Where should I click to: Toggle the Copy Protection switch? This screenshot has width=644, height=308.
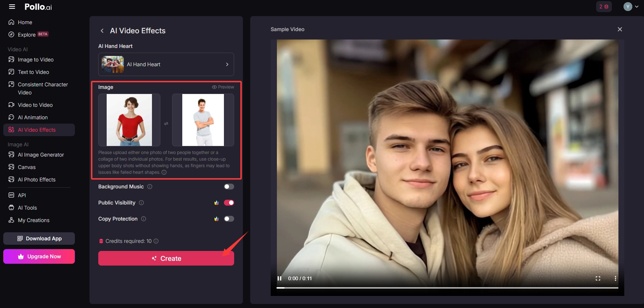click(x=229, y=219)
